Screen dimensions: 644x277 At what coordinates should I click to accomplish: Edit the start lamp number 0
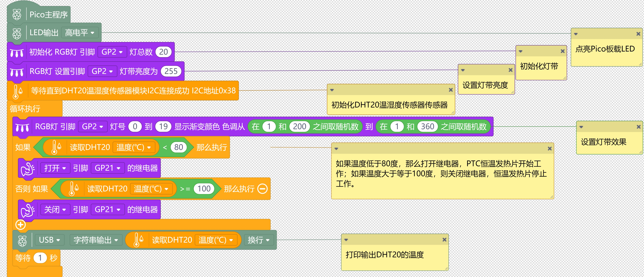135,127
